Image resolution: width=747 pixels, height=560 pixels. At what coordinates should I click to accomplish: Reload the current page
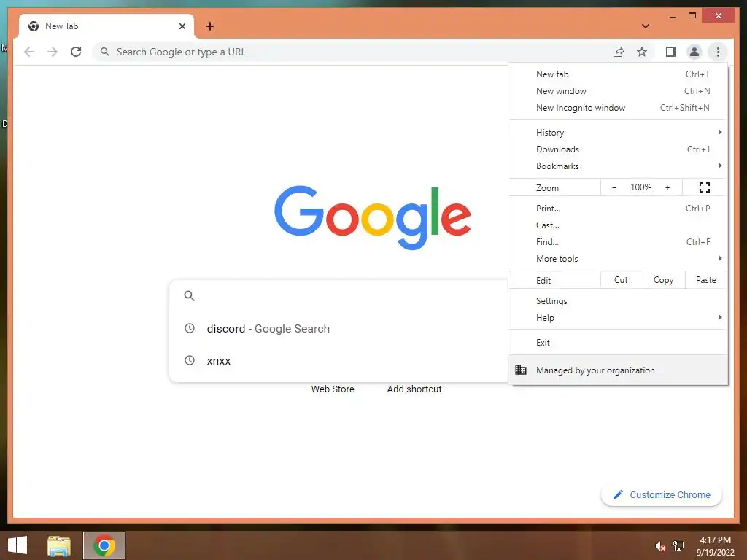coord(76,52)
